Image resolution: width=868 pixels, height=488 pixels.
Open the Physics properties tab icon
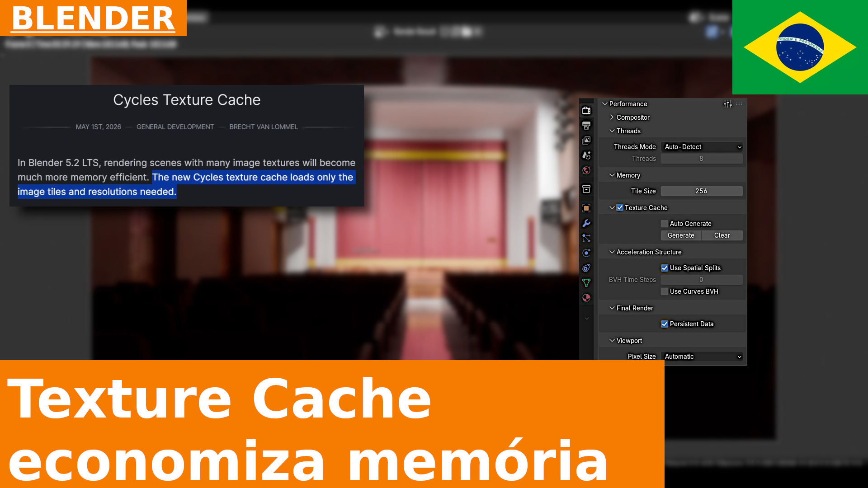(x=586, y=253)
